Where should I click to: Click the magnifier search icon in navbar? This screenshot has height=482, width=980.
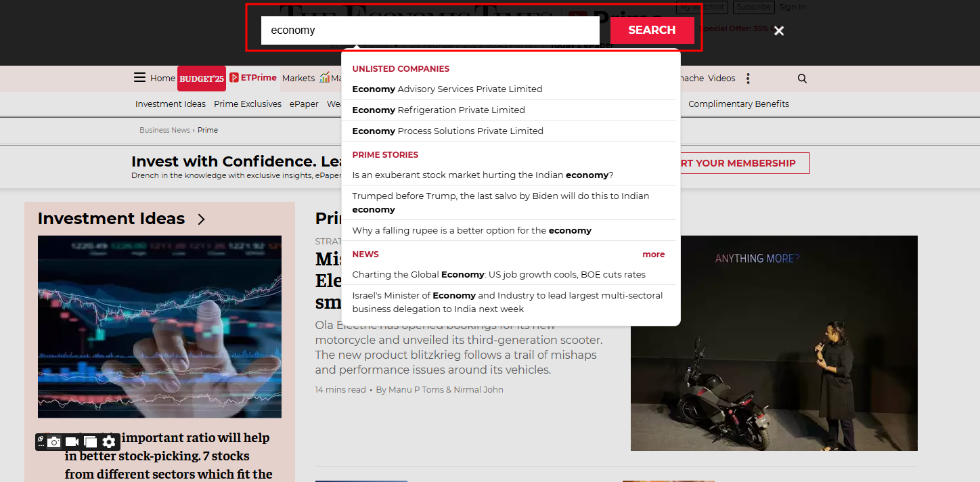point(802,79)
